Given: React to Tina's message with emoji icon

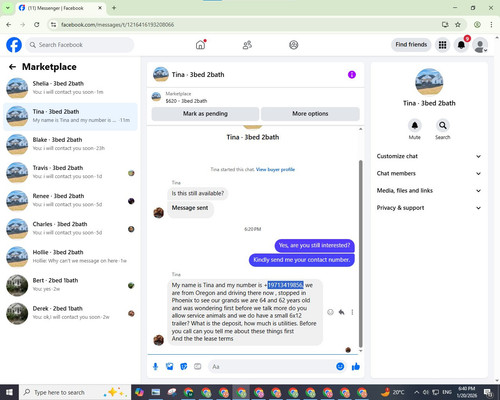Looking at the screenshot, I should pyautogui.click(x=330, y=312).
